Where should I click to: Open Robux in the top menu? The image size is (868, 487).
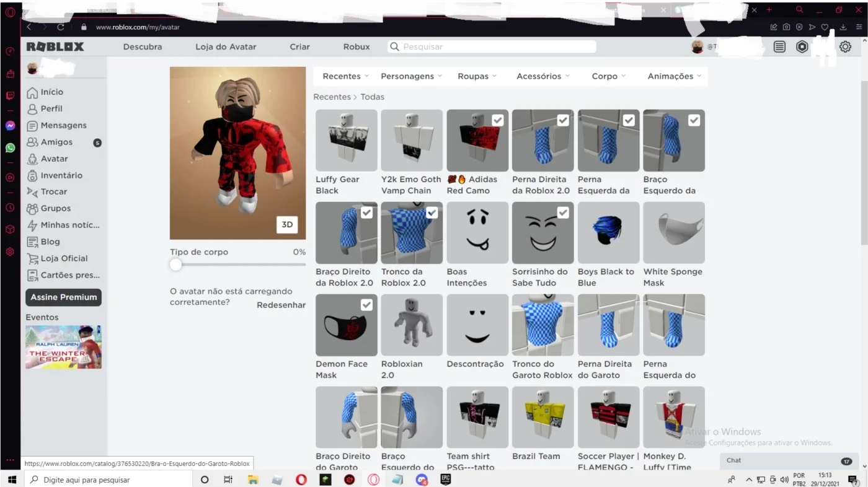coord(356,46)
